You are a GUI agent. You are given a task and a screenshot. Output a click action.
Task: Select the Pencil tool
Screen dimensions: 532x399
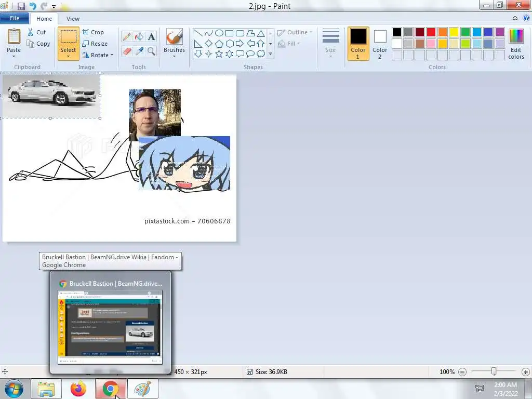pyautogui.click(x=127, y=37)
